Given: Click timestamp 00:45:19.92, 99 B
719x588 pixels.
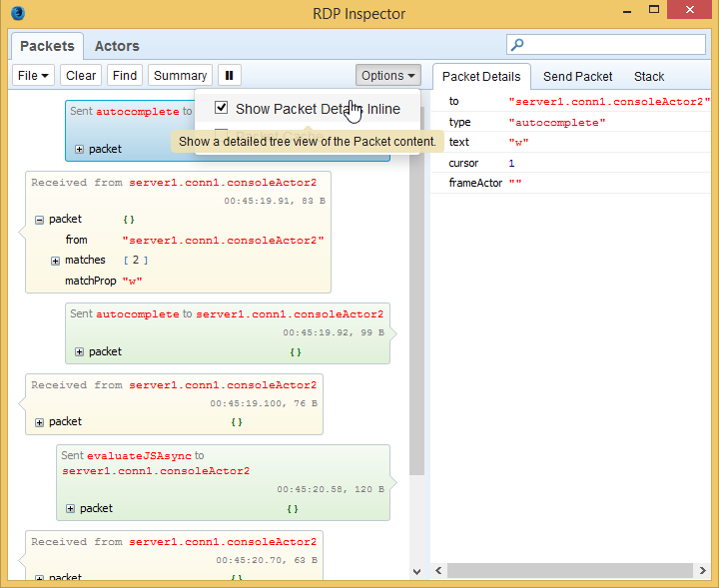Looking at the screenshot, I should tap(334, 332).
